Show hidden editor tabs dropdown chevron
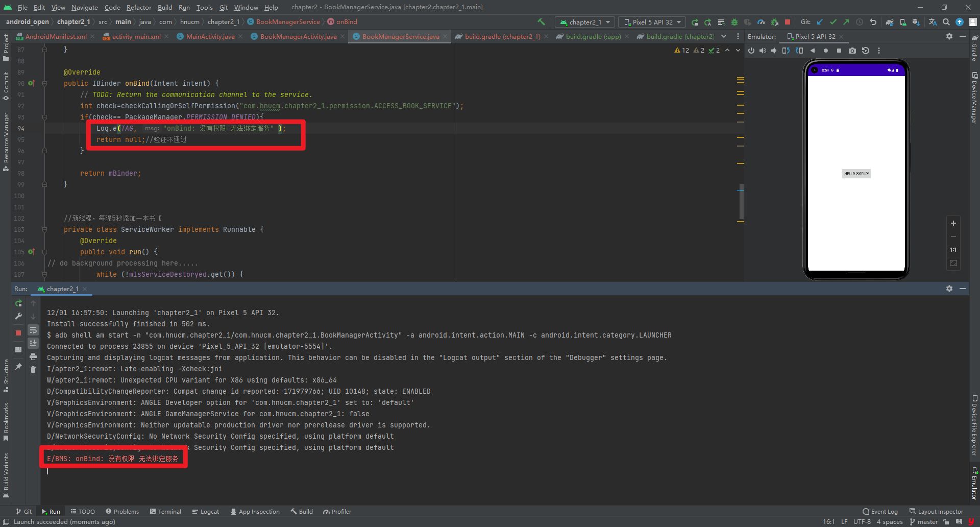The height and width of the screenshot is (527, 980). pyautogui.click(x=724, y=36)
